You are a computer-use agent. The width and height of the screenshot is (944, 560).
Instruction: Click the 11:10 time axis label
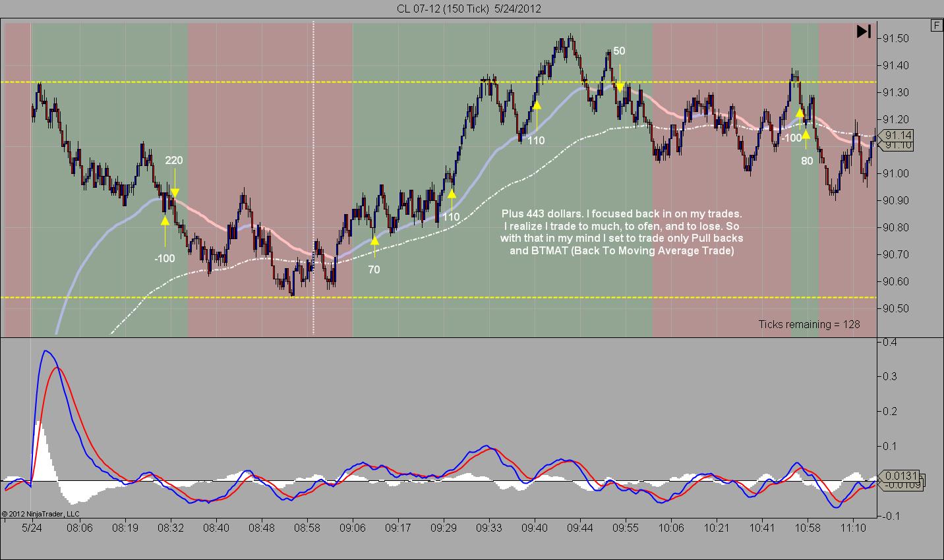pos(852,528)
